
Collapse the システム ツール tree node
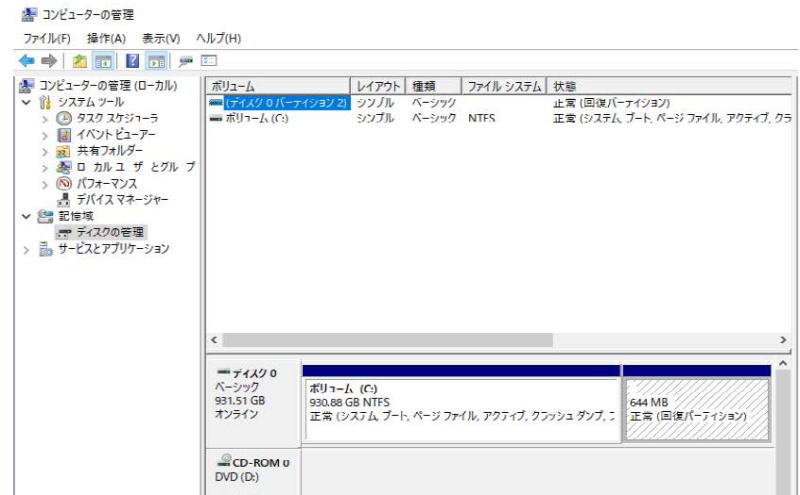pos(27,102)
